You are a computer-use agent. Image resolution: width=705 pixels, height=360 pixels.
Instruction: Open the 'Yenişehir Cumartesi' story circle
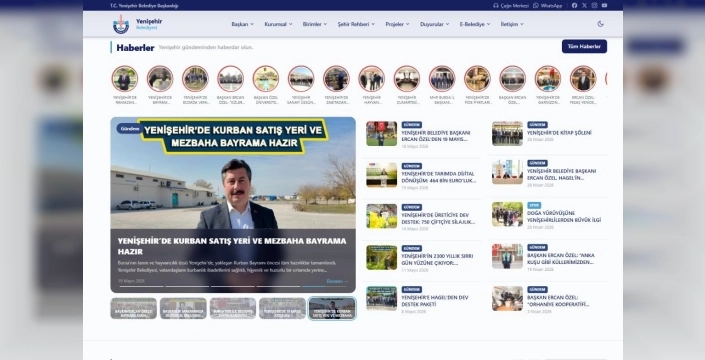(x=407, y=79)
